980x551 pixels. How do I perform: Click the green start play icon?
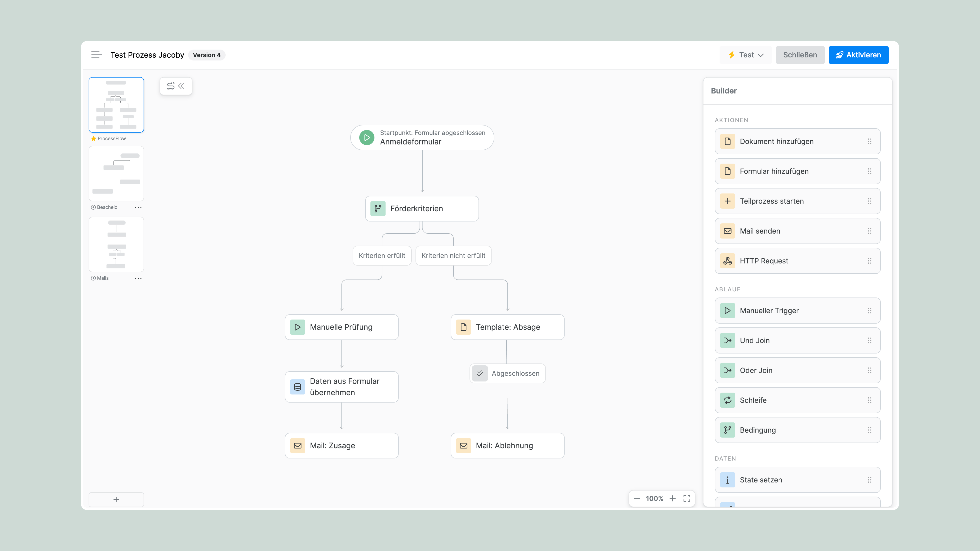click(x=367, y=137)
